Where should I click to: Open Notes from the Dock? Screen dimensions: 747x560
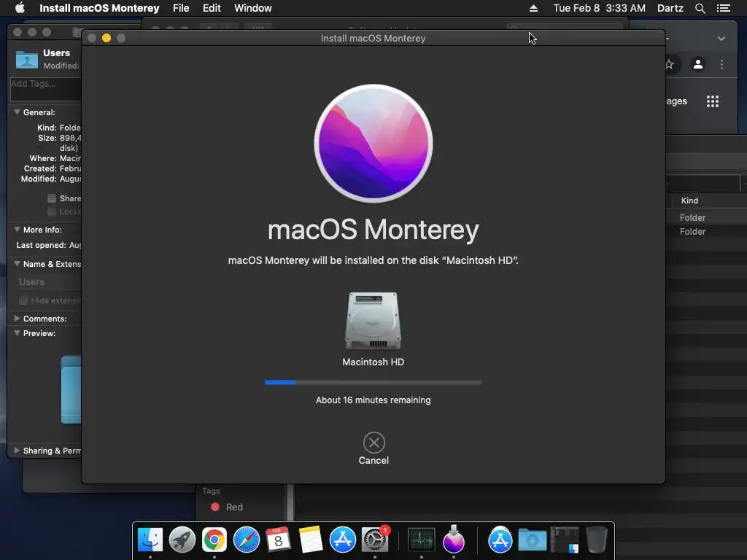pos(311,540)
